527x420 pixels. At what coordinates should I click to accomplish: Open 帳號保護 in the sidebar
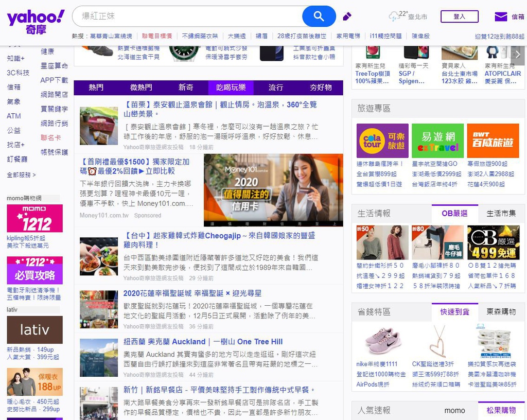tap(54, 152)
